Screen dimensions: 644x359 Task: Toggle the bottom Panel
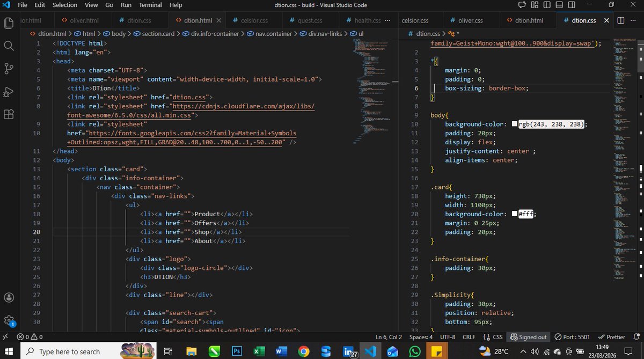pos(558,5)
